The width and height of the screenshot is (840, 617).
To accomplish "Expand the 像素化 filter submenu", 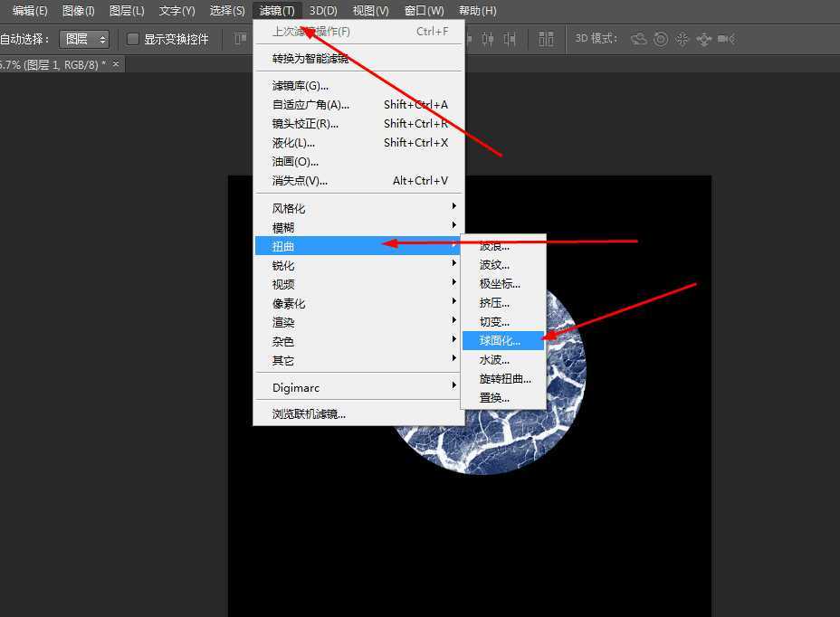I will click(x=288, y=302).
